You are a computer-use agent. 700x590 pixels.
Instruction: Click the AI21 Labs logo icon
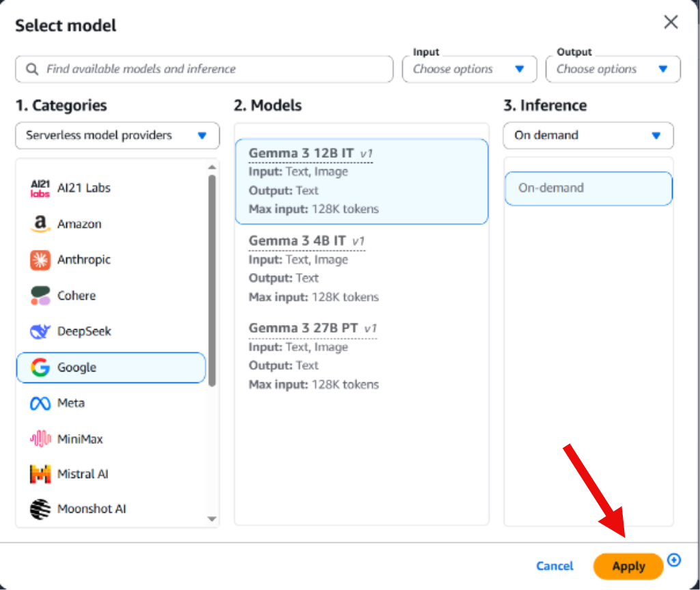(40, 188)
